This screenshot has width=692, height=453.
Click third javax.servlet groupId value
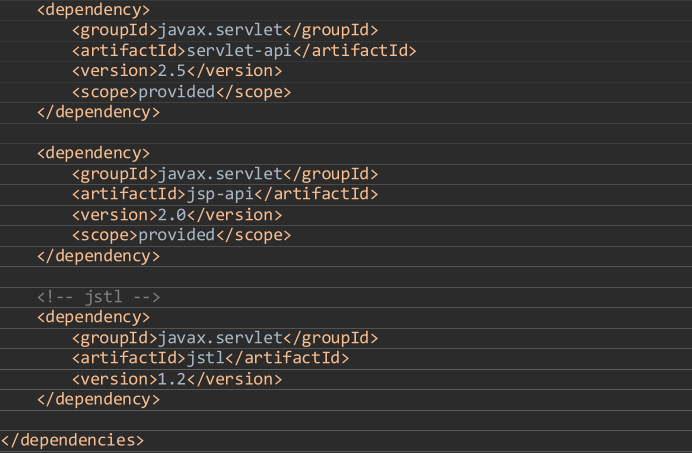[x=220, y=338]
